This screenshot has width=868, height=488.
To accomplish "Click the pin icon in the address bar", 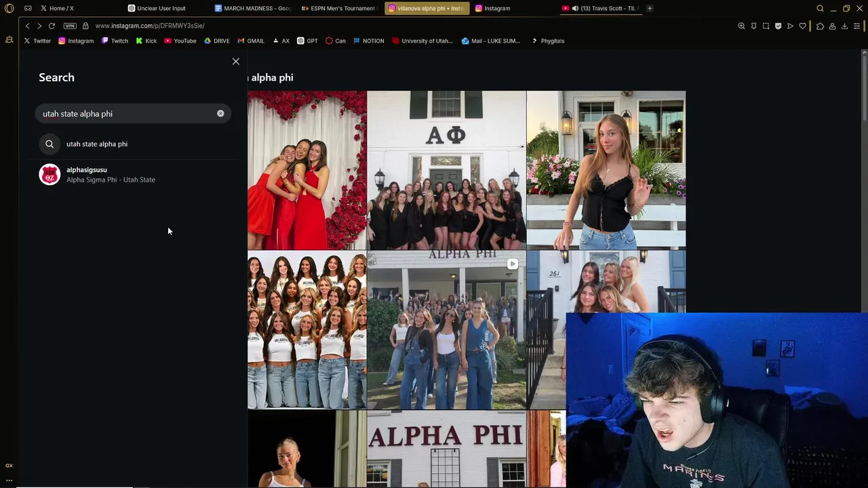I will (x=753, y=26).
